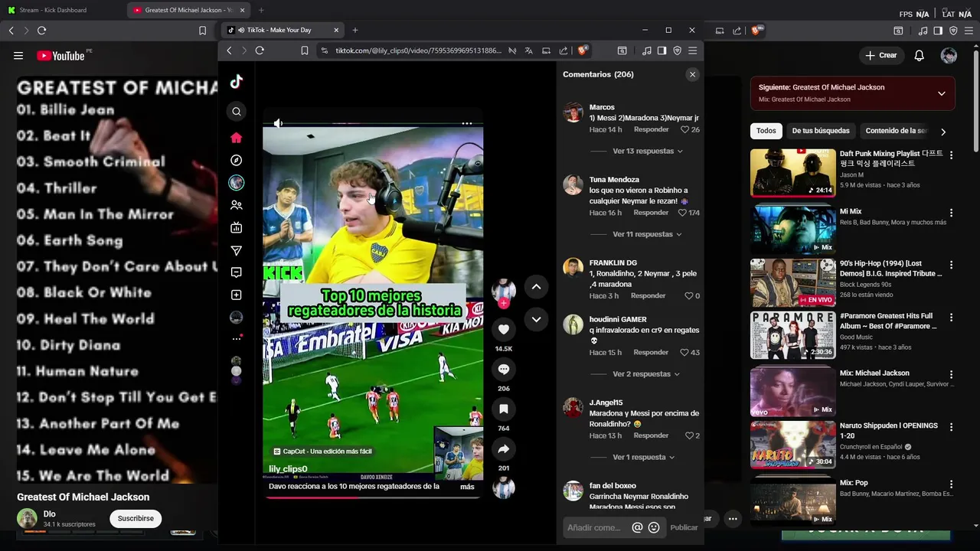Viewport: 980px width, 551px height.
Task: Open TikTok Explore compass icon
Action: point(237,161)
